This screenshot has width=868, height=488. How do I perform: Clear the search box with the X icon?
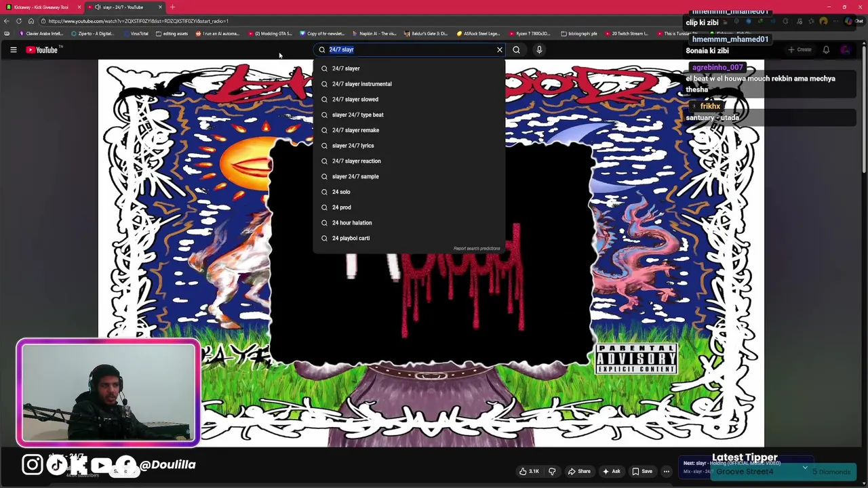pyautogui.click(x=500, y=49)
